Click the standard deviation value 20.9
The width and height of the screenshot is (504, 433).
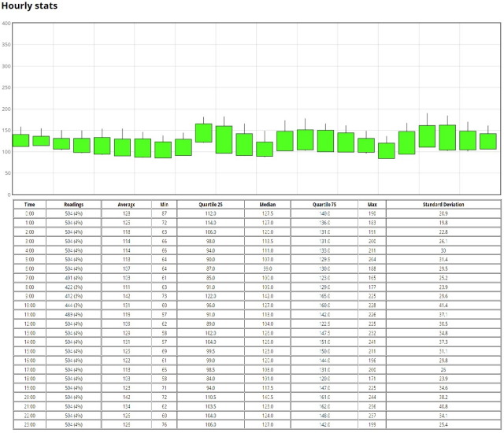click(x=443, y=213)
